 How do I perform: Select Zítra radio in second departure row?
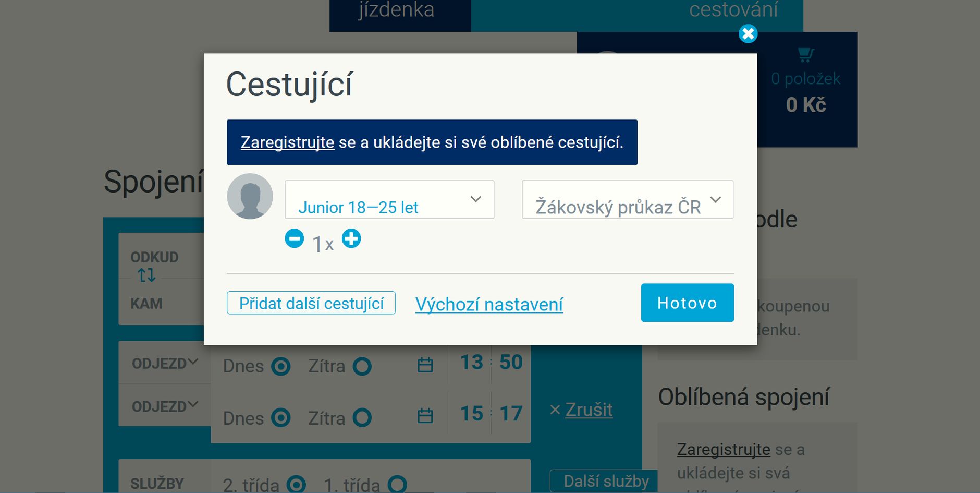pyautogui.click(x=362, y=418)
